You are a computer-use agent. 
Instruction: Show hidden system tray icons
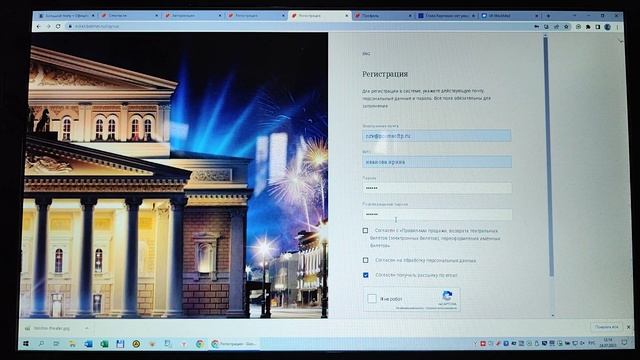475,343
